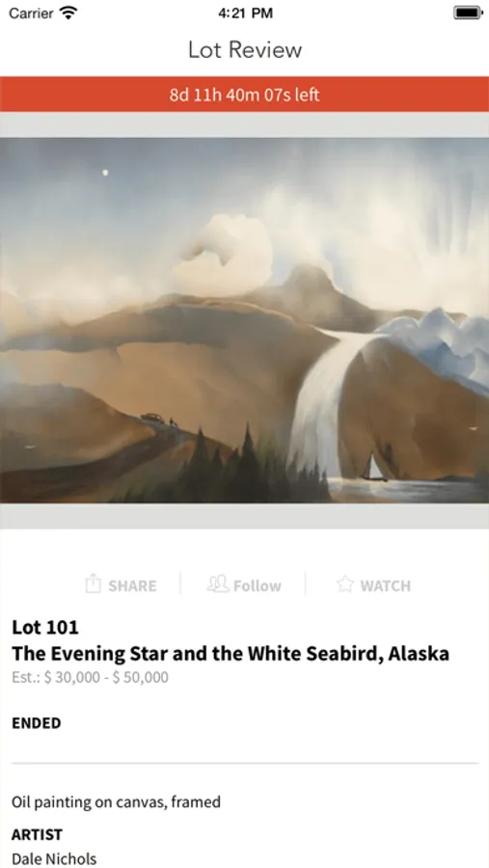489x868 pixels.
Task: Tap the Carrier label in status bar
Action: click(31, 14)
